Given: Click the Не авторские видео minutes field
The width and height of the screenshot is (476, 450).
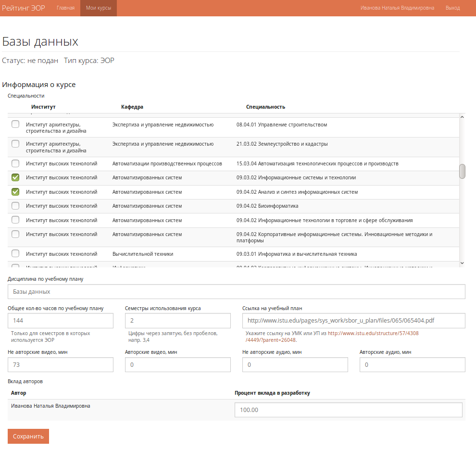Looking at the screenshot, I should 61,365.
